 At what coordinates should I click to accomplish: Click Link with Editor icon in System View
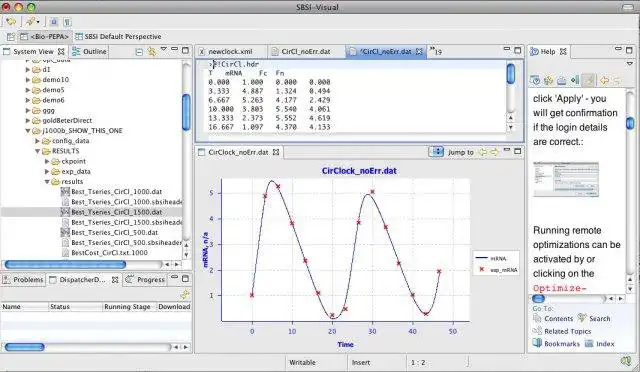click(x=152, y=51)
